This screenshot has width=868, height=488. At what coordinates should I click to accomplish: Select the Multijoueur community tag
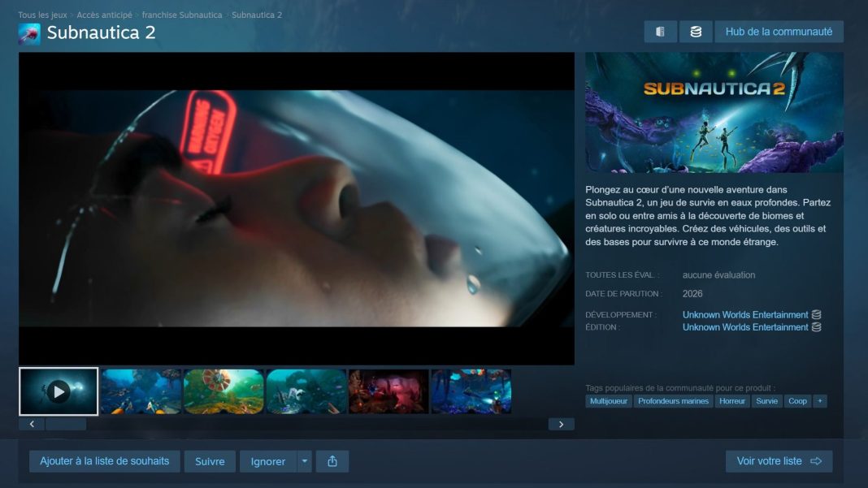[608, 400]
